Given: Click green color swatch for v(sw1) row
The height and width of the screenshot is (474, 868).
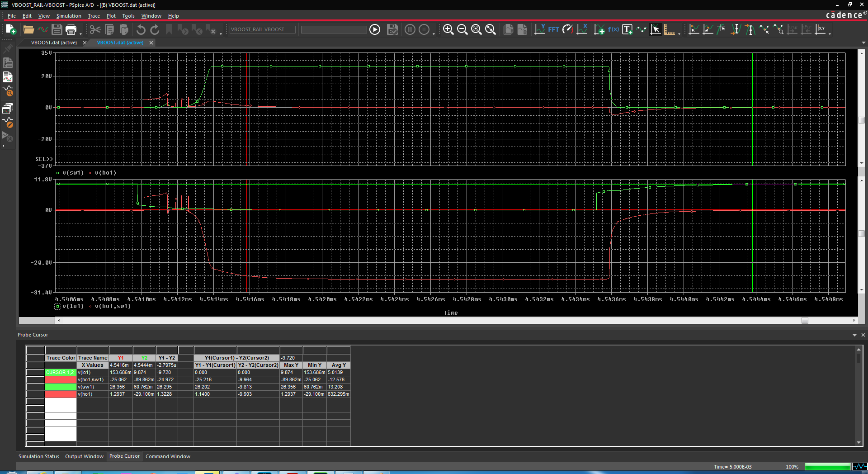Looking at the screenshot, I should pos(61,387).
